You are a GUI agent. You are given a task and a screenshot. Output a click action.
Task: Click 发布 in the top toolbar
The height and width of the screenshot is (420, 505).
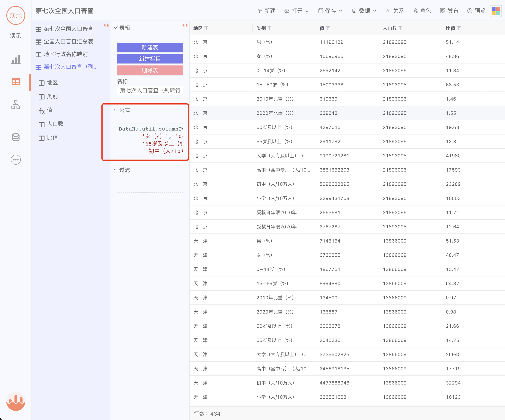pyautogui.click(x=449, y=11)
